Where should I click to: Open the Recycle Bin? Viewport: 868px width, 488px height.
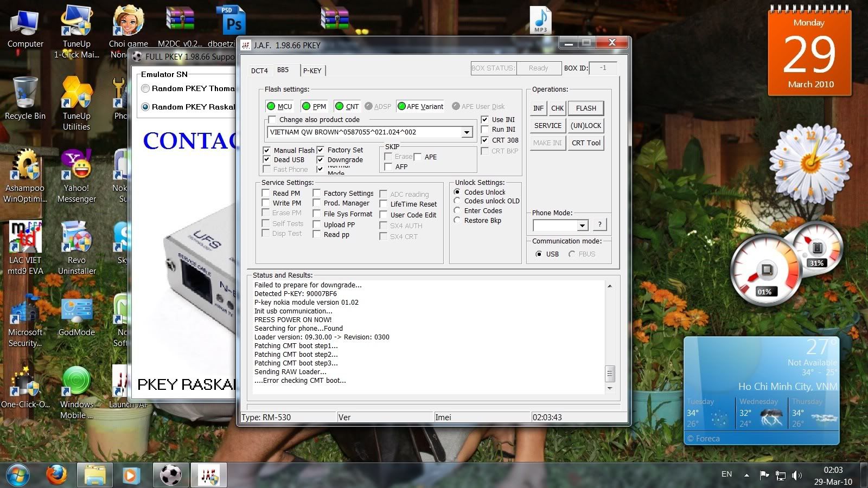[25, 98]
